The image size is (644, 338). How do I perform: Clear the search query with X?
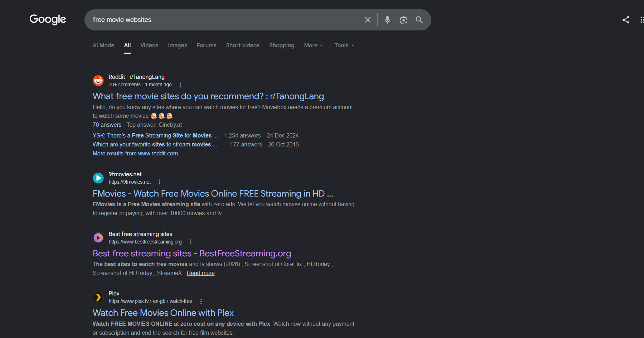(x=368, y=20)
